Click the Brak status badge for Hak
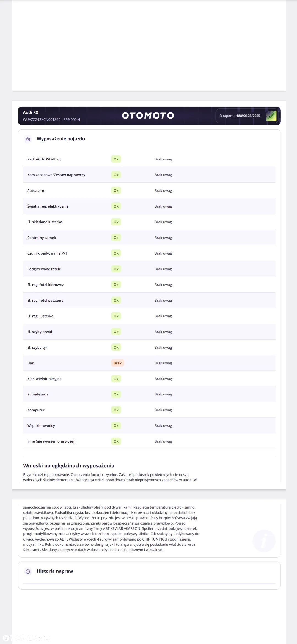 117,363
